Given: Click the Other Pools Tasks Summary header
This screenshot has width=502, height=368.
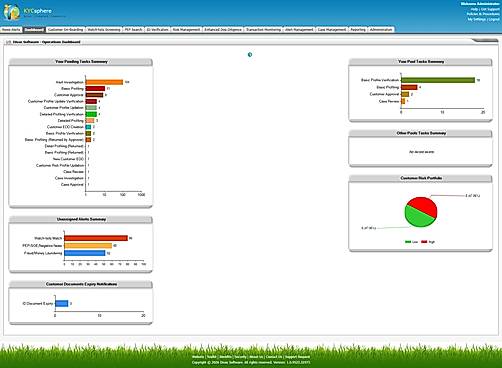Looking at the screenshot, I should (421, 133).
